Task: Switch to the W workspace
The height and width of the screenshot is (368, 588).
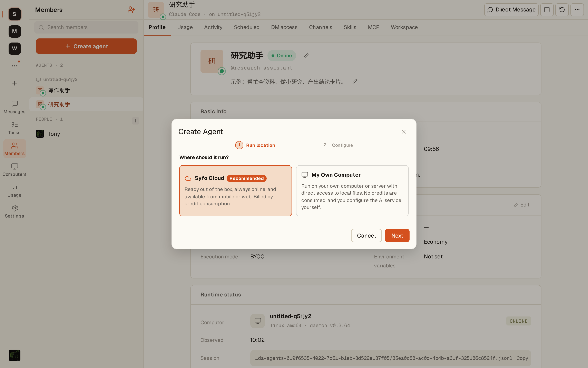Action: 14,48
